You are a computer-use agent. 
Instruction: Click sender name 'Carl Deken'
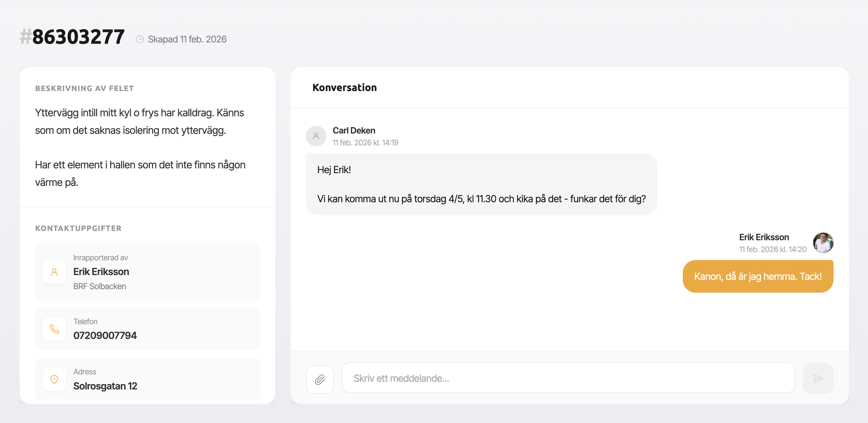[354, 130]
